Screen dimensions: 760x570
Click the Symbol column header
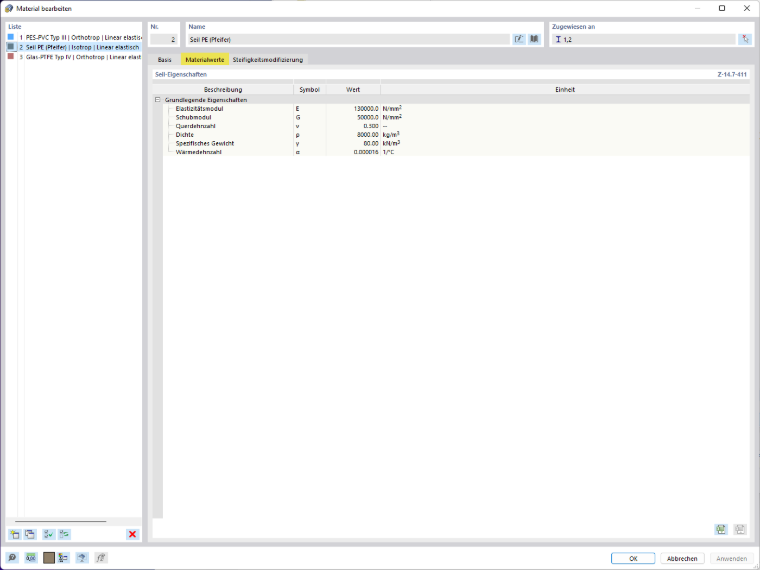tap(309, 90)
